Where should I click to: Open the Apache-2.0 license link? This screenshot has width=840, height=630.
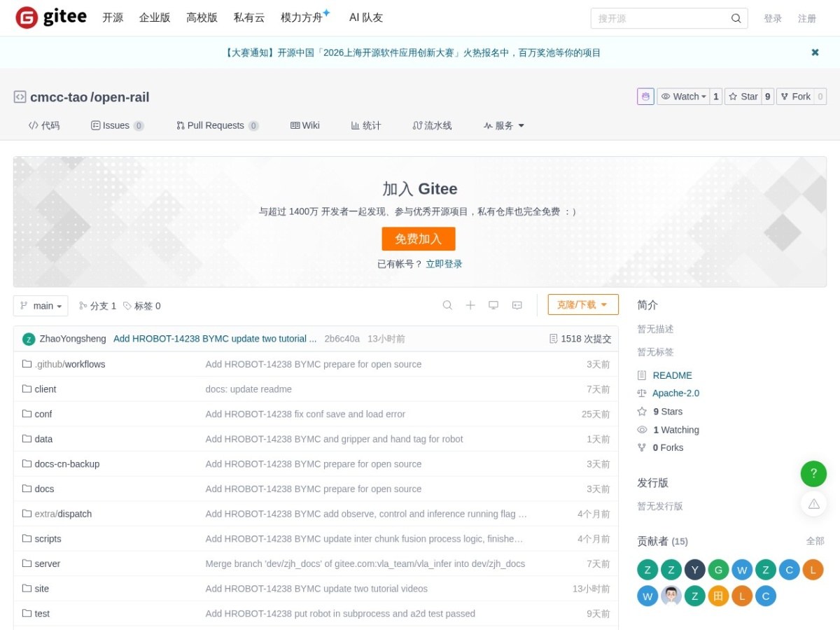675,393
